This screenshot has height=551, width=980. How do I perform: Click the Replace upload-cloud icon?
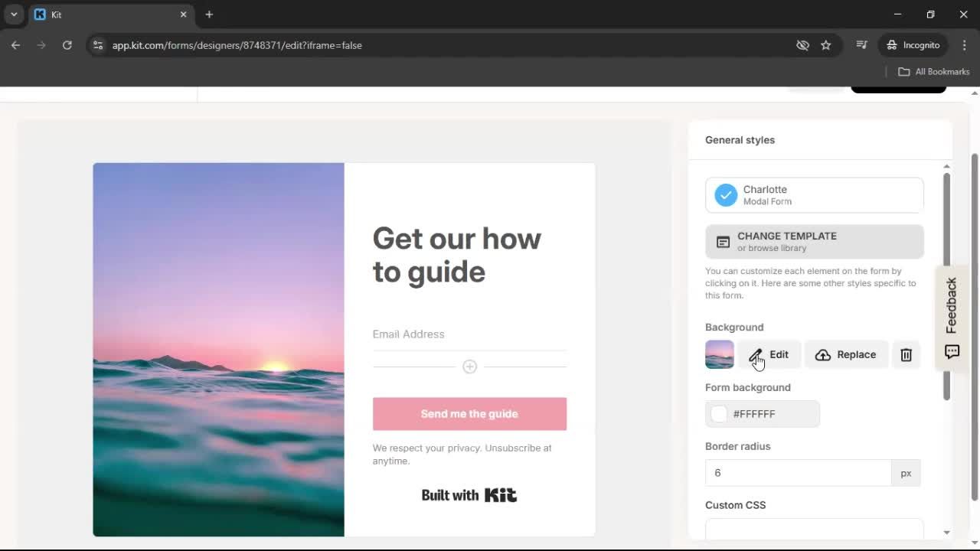[x=822, y=354]
